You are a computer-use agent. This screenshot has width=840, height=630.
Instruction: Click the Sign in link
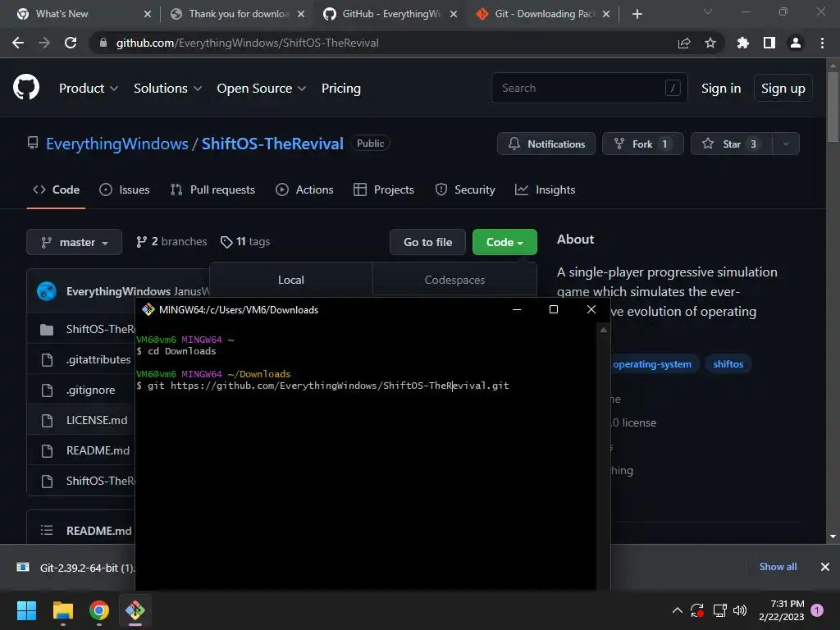(x=720, y=89)
